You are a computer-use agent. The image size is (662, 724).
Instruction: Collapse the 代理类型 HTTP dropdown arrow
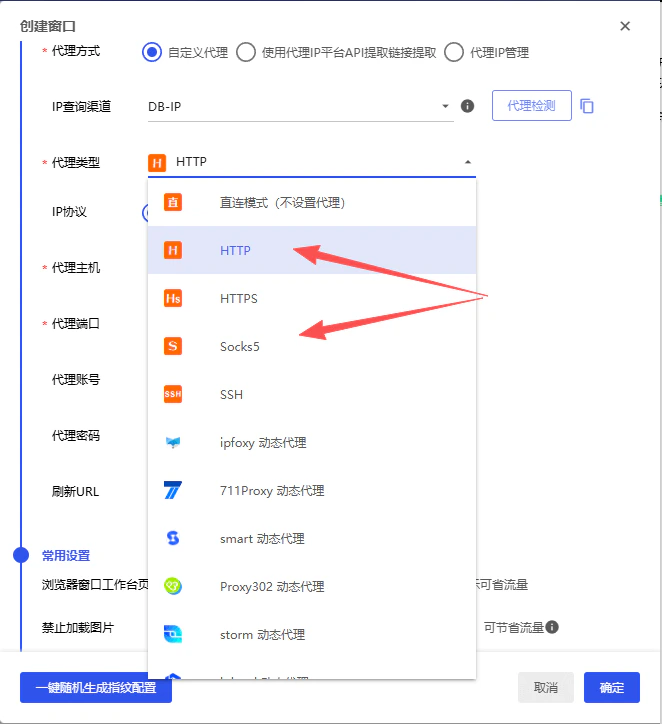[x=468, y=162]
